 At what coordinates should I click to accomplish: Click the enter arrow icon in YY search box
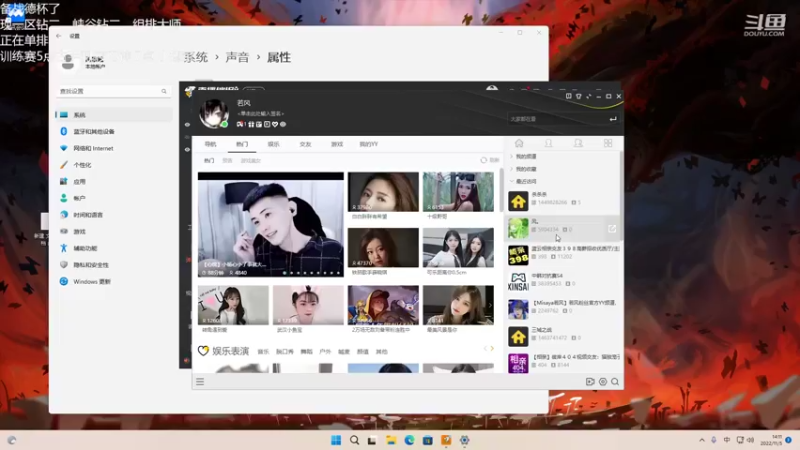pyautogui.click(x=613, y=119)
